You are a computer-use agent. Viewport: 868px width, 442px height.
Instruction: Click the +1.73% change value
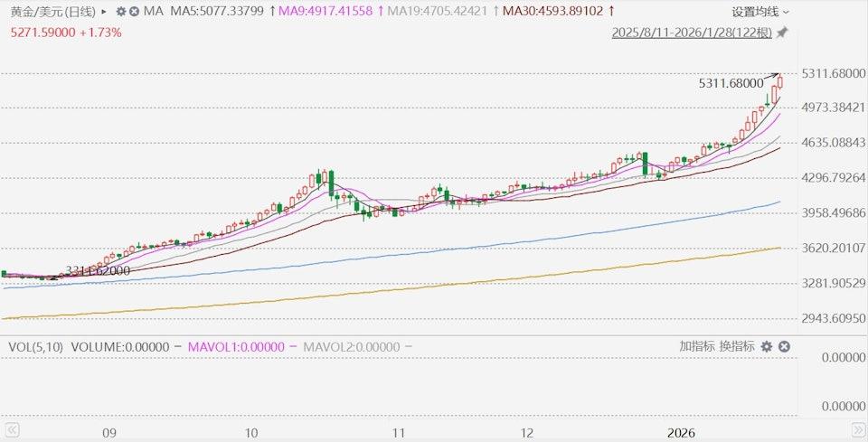(x=100, y=33)
